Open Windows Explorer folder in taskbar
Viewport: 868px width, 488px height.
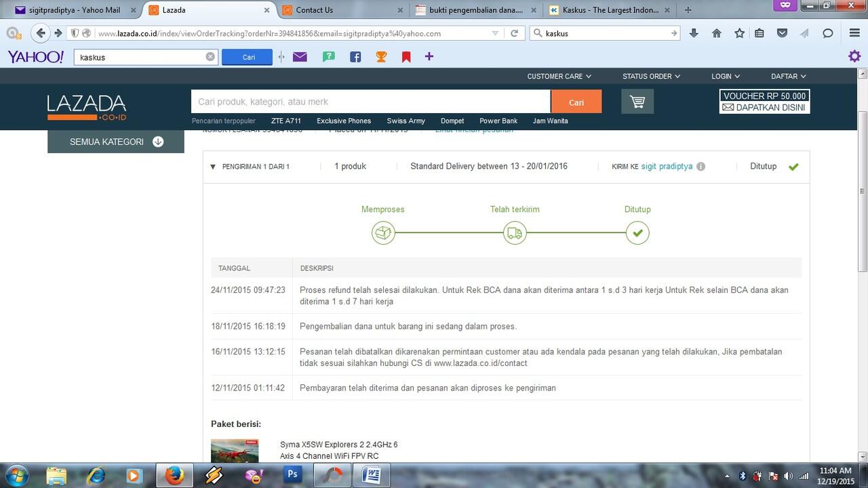pos(57,475)
